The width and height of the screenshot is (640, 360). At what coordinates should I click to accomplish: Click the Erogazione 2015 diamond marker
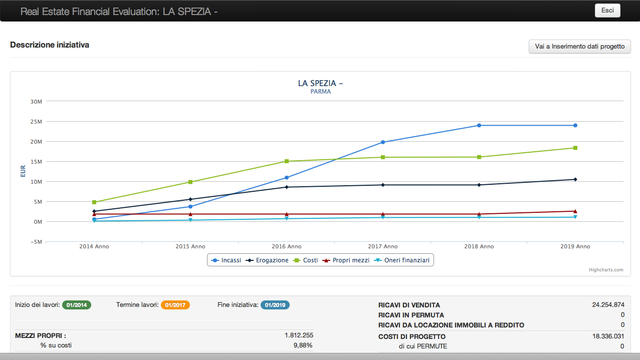click(x=190, y=199)
